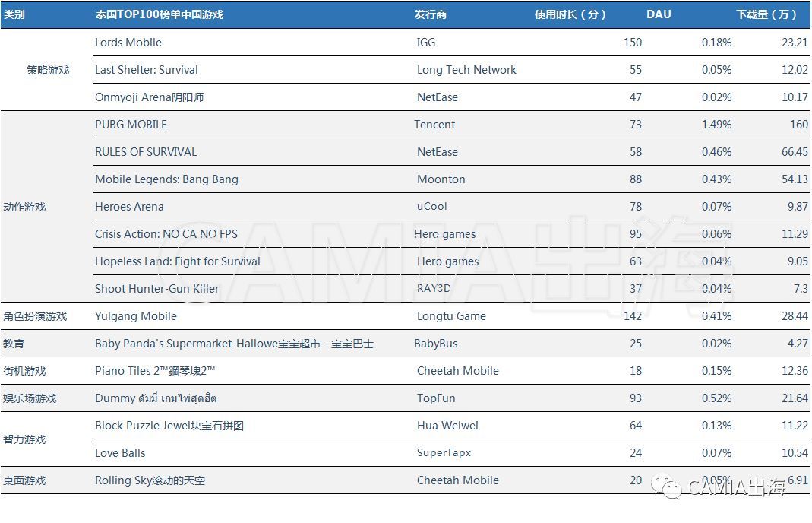Select the Rolling Sky滚动的天空 entry
This screenshot has width=812, height=523.
tap(150, 480)
